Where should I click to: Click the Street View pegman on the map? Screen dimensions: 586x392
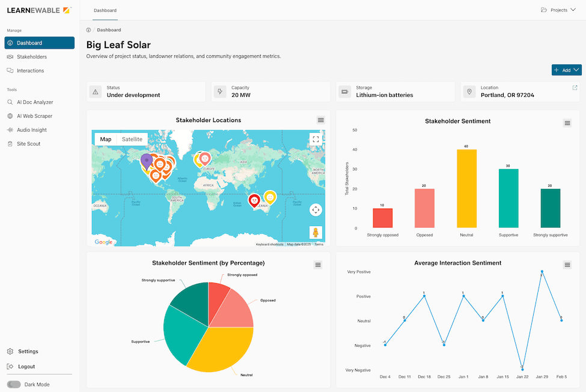316,233
